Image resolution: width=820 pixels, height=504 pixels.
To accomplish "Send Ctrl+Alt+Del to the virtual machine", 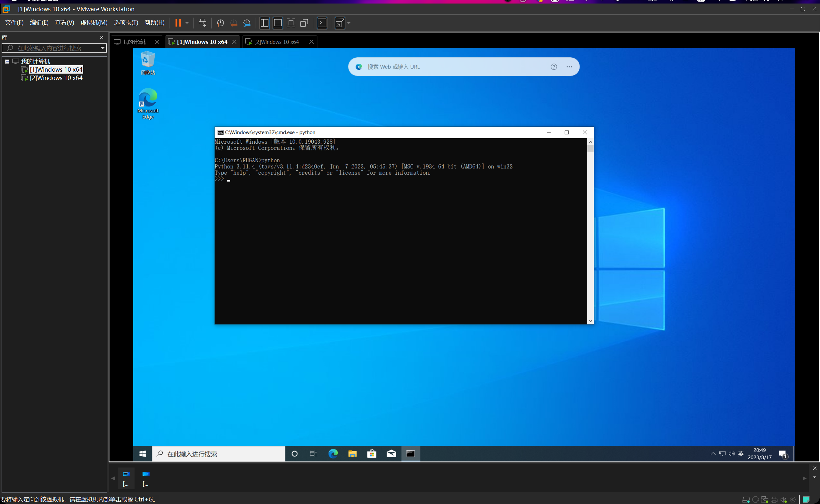I will click(202, 23).
